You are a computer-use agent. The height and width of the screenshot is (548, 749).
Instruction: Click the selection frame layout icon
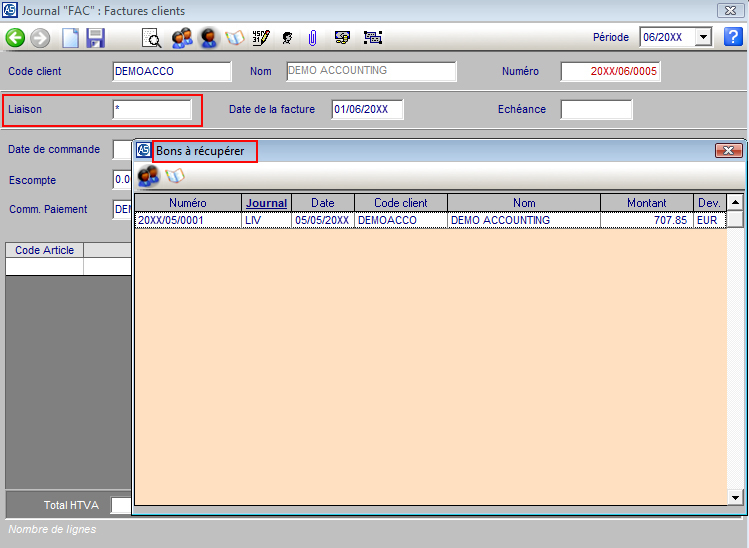coord(373,38)
